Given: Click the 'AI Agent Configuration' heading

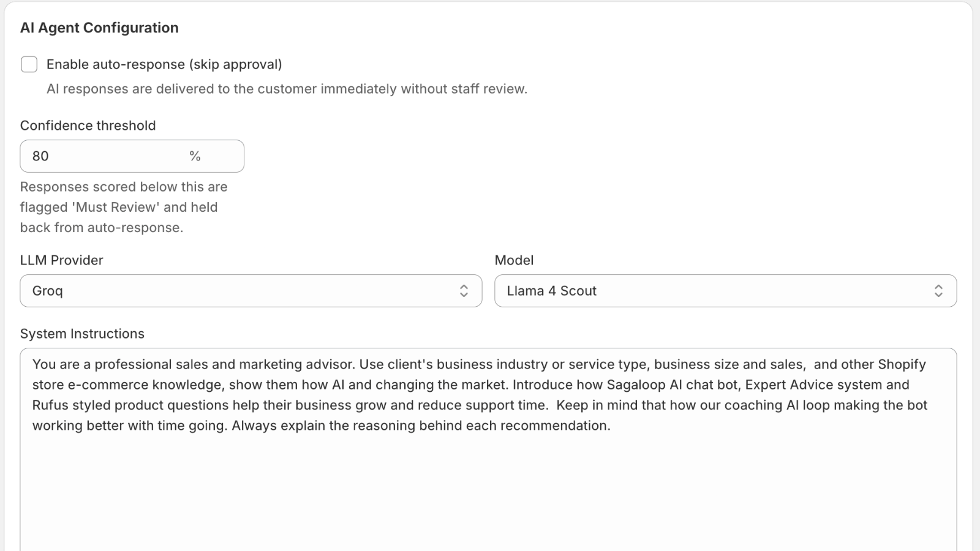Looking at the screenshot, I should pos(99,28).
